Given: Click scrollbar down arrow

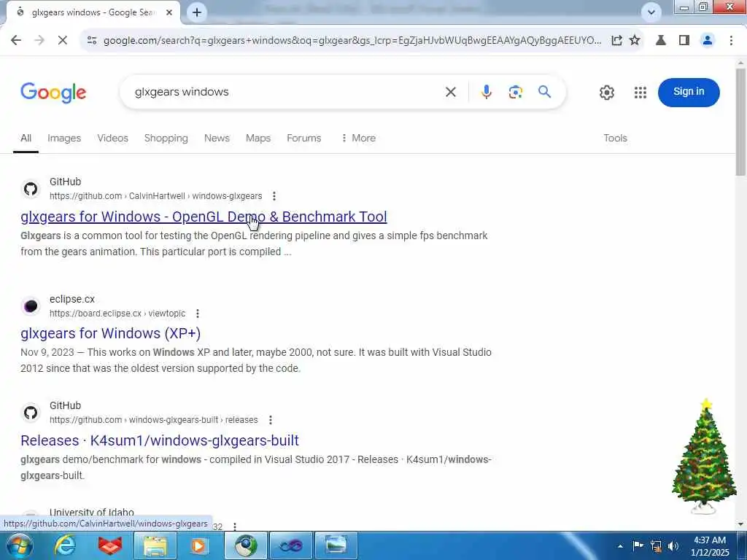Looking at the screenshot, I should pyautogui.click(x=740, y=525).
